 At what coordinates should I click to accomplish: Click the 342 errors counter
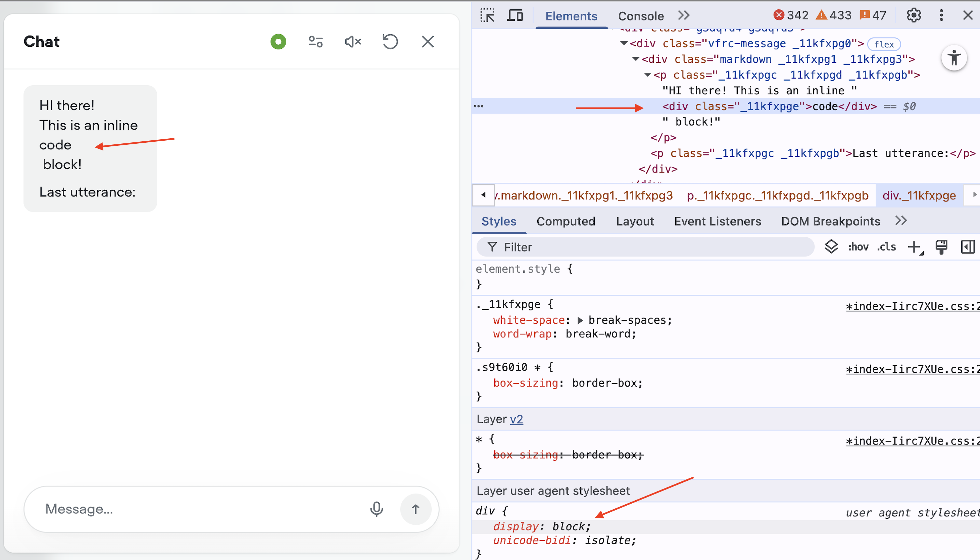pos(790,15)
